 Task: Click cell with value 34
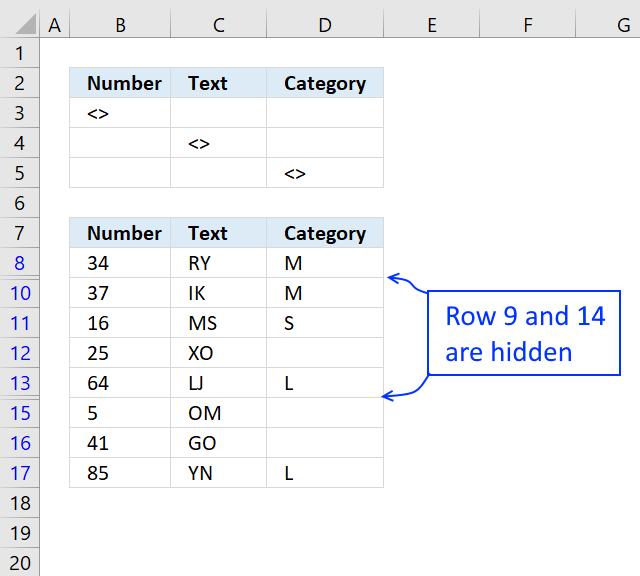pos(120,263)
